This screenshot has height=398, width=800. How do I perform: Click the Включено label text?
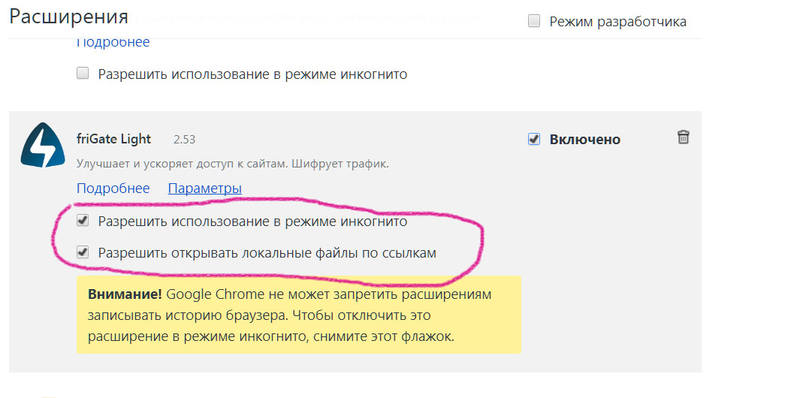pos(585,139)
